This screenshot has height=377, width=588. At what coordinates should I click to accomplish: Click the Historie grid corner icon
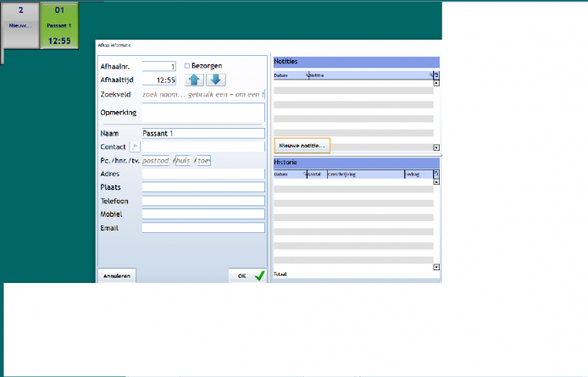pyautogui.click(x=436, y=174)
